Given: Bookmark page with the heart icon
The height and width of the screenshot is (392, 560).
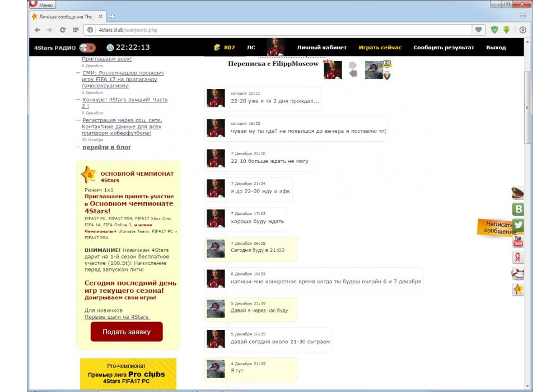Looking at the screenshot, I should click(x=479, y=30).
